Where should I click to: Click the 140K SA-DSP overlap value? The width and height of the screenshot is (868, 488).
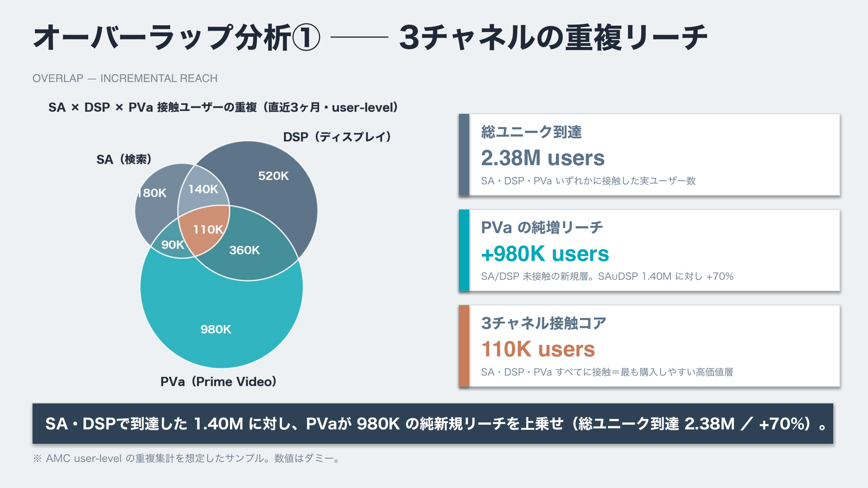pos(203,189)
